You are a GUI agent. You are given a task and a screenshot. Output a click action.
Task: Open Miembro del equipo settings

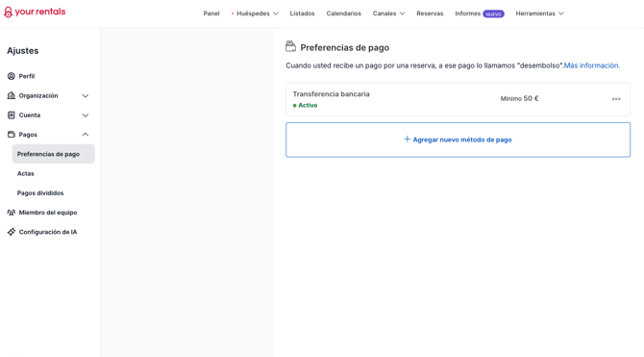(48, 213)
